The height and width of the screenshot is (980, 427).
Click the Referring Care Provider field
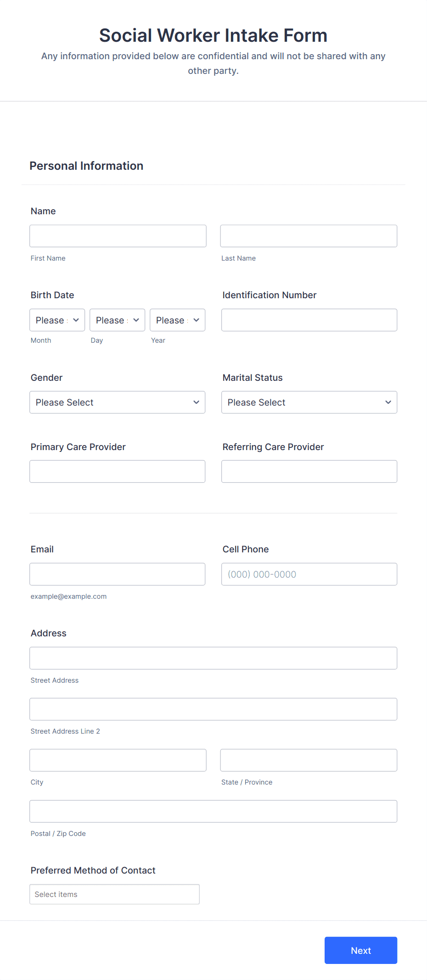tap(309, 471)
